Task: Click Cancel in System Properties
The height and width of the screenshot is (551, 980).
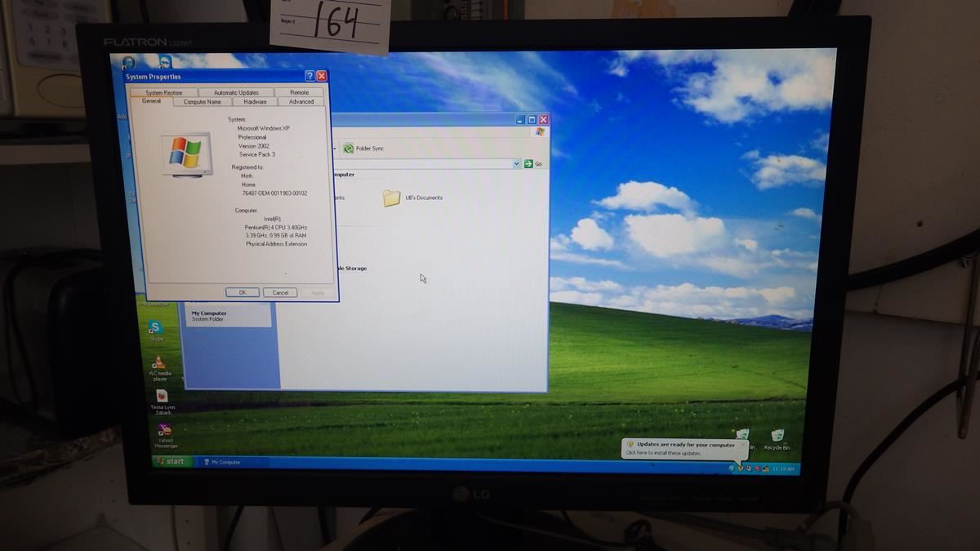Action: 280,292
